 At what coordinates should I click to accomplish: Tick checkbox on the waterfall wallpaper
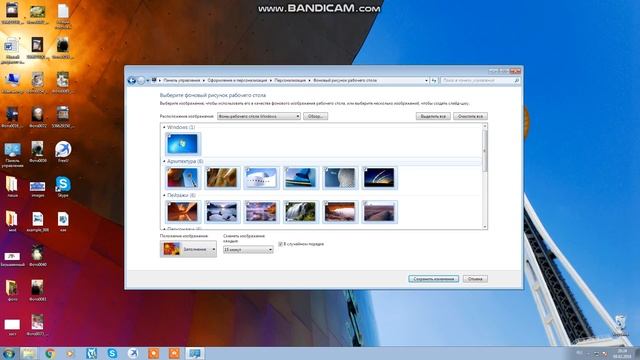[x=287, y=204]
